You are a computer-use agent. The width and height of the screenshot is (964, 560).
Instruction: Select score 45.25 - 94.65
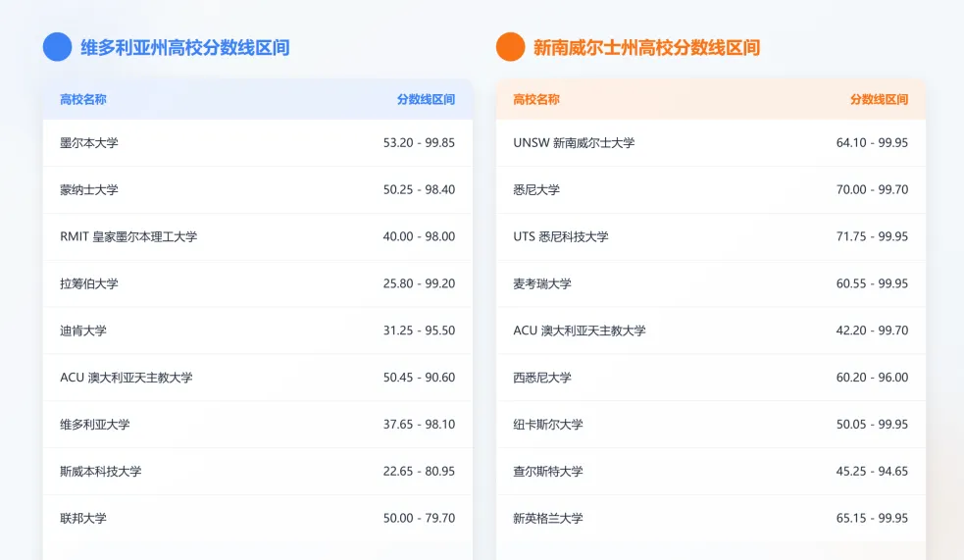pos(873,472)
